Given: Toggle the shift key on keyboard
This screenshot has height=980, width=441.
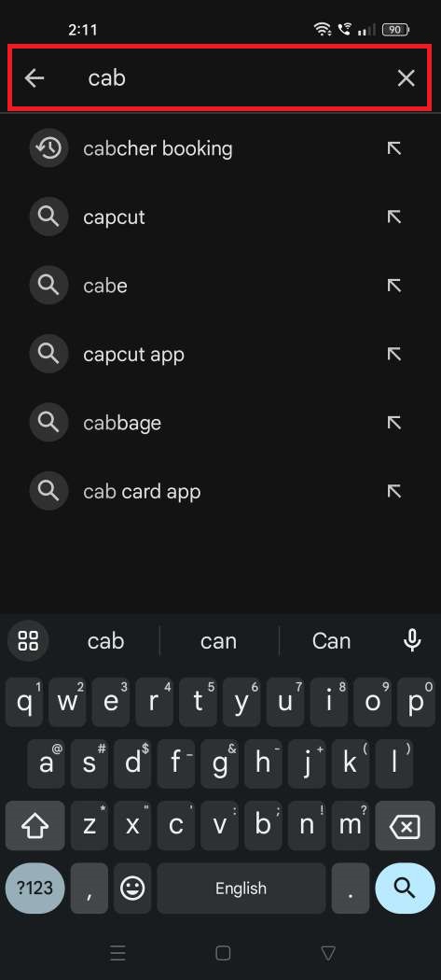Looking at the screenshot, I should tap(35, 826).
